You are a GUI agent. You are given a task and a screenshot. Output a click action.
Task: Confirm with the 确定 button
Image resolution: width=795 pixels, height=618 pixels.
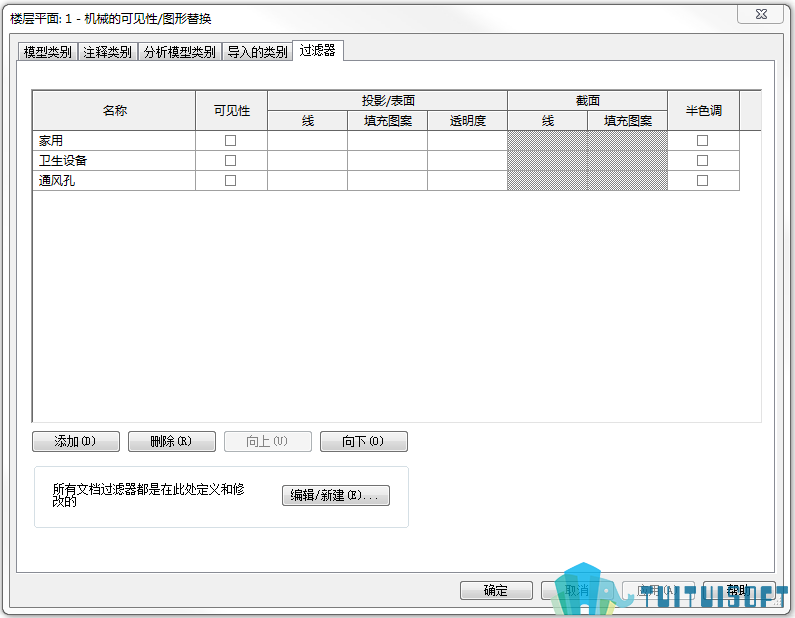tap(496, 590)
